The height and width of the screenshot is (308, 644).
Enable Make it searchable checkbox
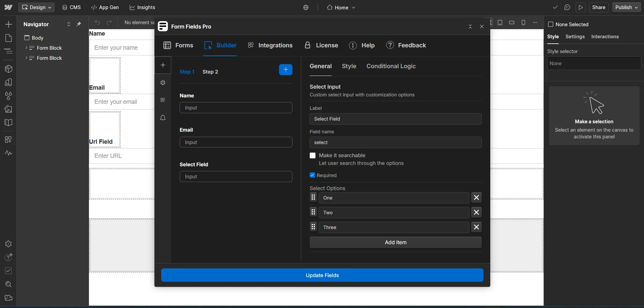coord(313,156)
